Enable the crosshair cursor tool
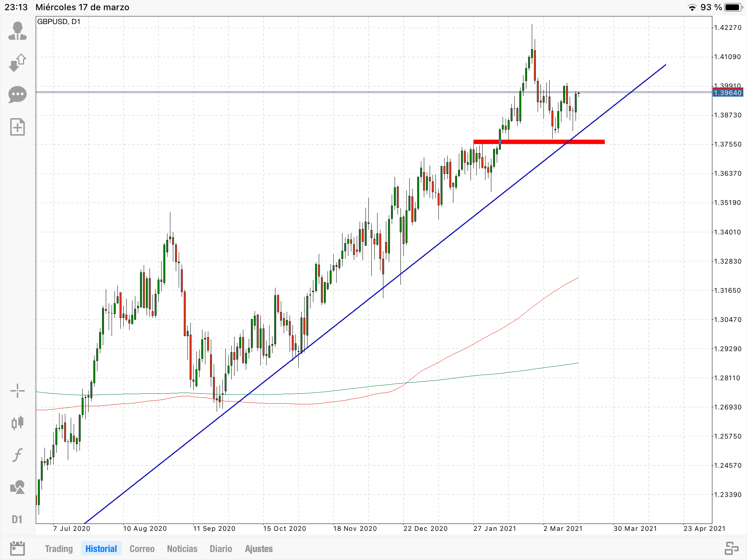747x560 pixels. tap(17, 391)
